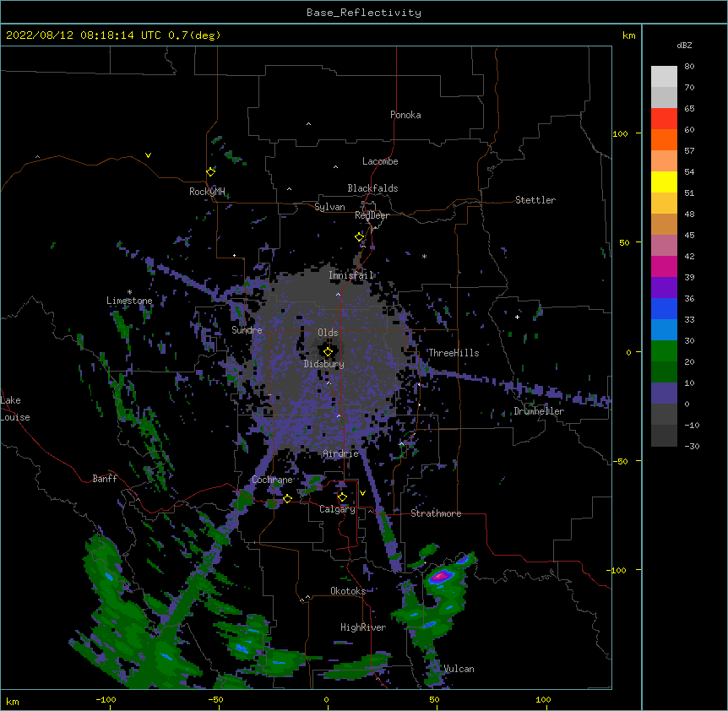Click the white plus marker north of Drumheller
This screenshot has height=711, width=728.
(517, 317)
